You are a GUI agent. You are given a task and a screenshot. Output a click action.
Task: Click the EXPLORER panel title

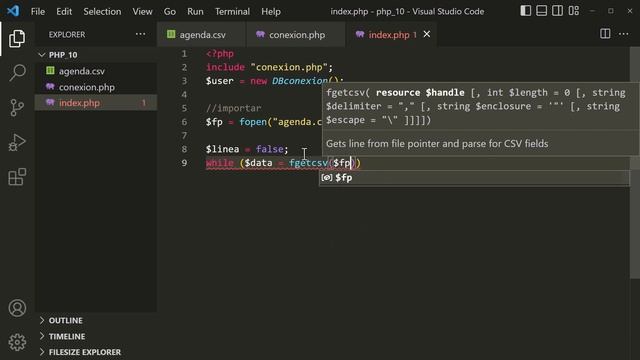pos(67,35)
